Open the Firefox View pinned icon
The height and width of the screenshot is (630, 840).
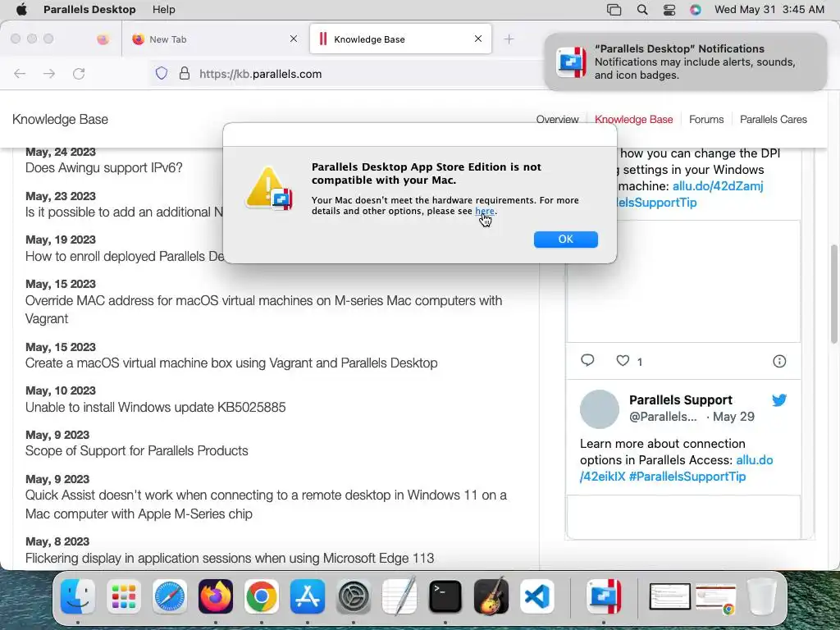[x=103, y=39]
